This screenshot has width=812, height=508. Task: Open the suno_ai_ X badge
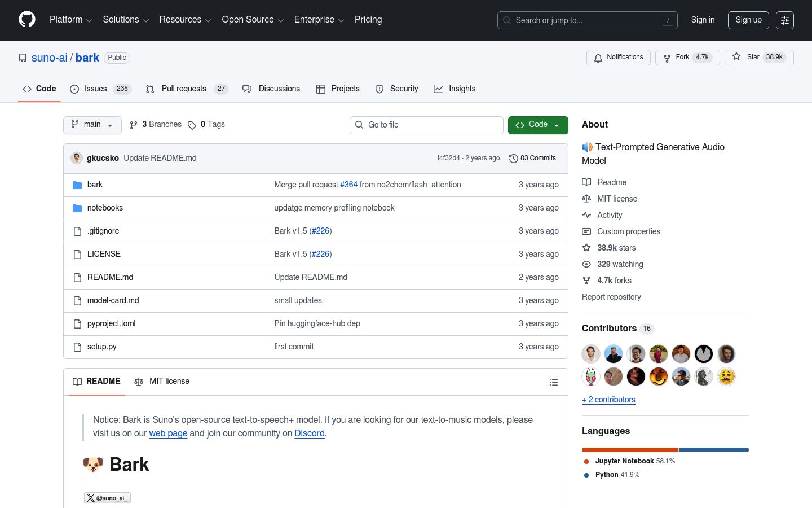click(x=107, y=498)
